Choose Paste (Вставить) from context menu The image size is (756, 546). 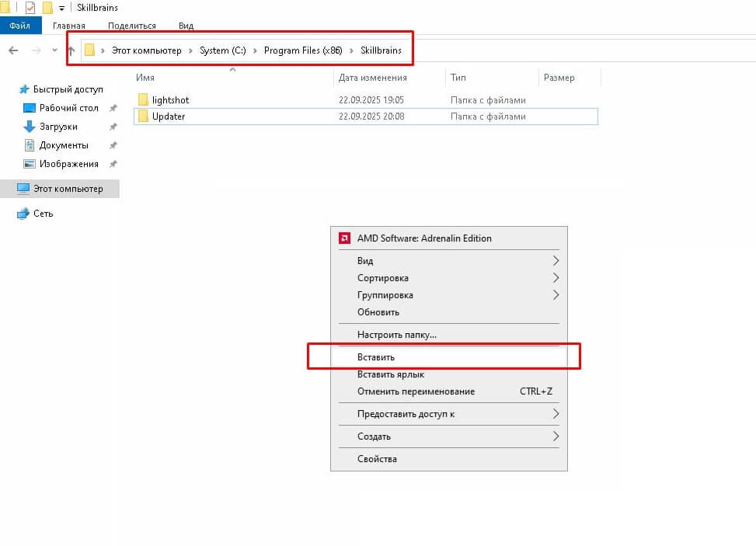click(x=376, y=357)
